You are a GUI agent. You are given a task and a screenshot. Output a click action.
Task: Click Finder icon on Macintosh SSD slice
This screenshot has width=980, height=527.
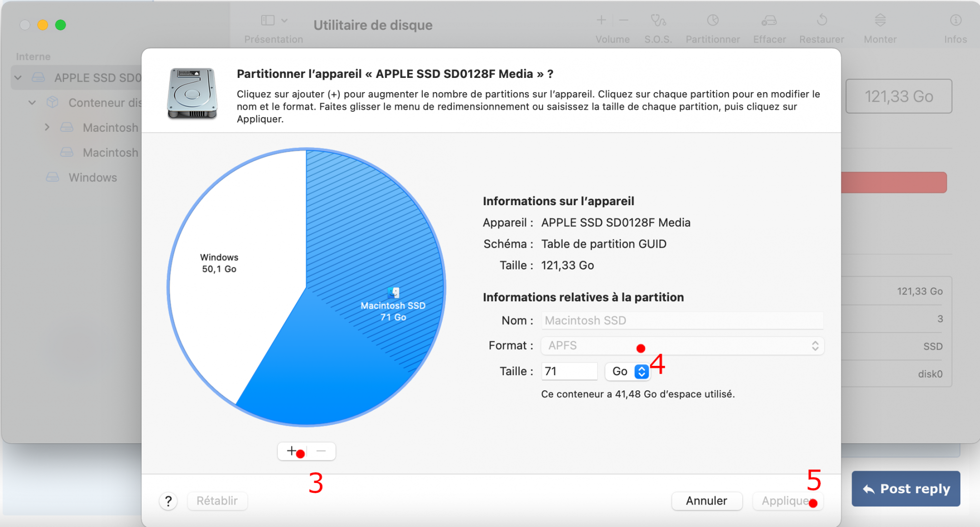[393, 292]
